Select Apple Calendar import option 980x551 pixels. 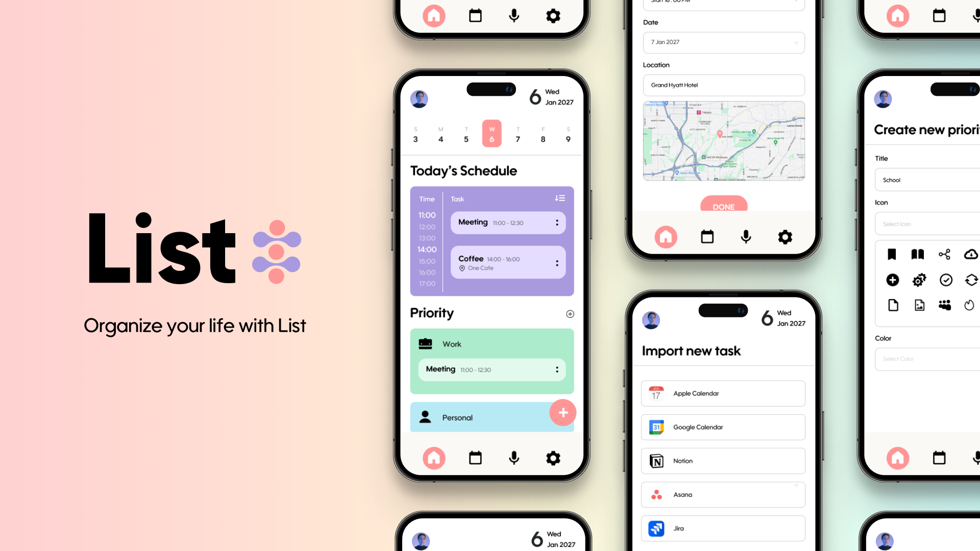tap(723, 393)
